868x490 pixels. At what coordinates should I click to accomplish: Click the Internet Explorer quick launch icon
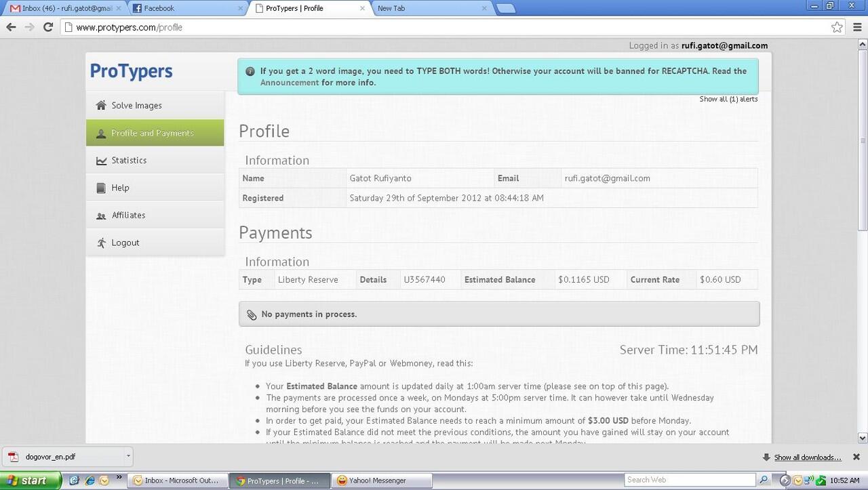coord(90,481)
